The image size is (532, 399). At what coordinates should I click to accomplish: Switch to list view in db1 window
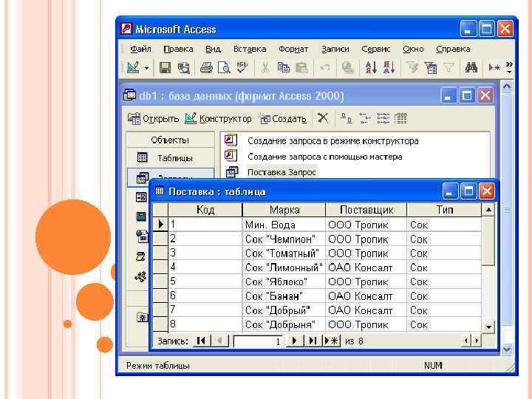tap(383, 118)
